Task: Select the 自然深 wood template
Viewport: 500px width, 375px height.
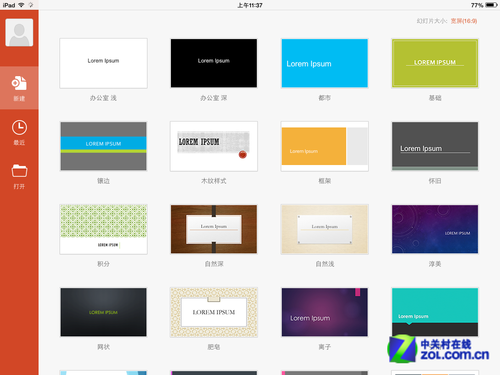Action: (214, 229)
